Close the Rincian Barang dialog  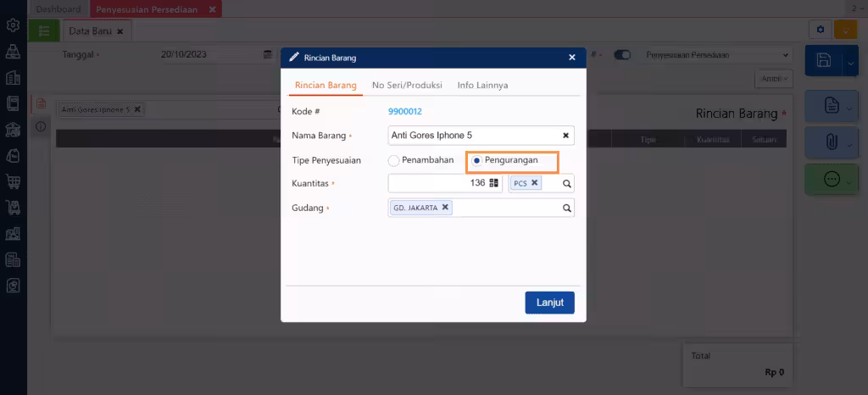pos(572,57)
